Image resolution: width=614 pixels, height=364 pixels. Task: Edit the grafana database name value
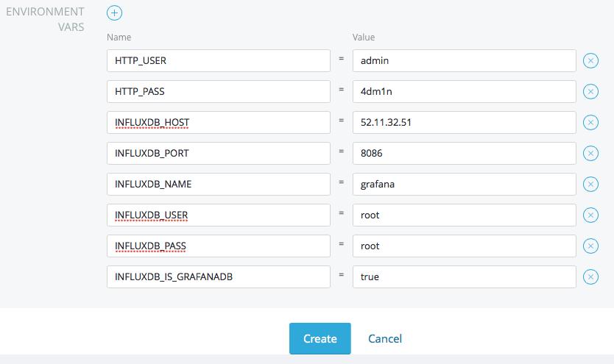point(464,184)
